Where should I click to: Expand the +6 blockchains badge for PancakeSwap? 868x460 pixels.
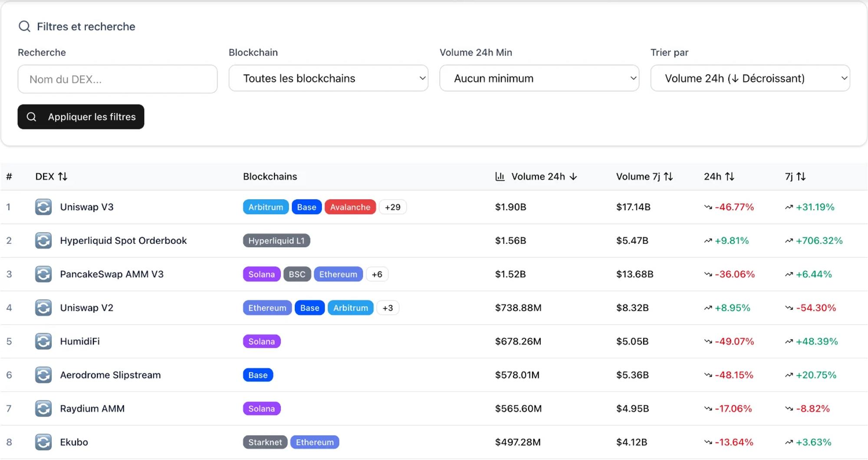coord(377,274)
